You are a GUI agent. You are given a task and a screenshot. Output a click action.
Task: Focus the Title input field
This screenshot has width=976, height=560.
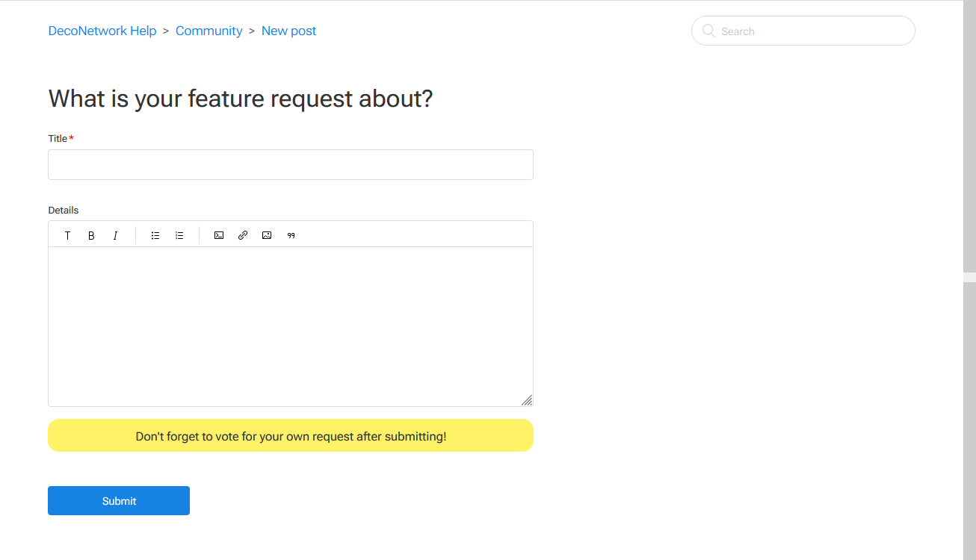[291, 164]
